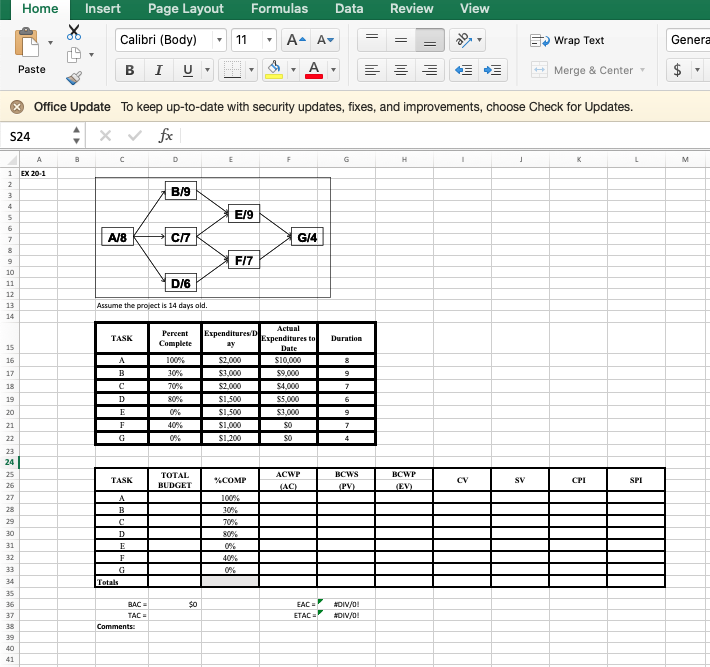Open the Formulas tab
710x667 pixels.
279,9
